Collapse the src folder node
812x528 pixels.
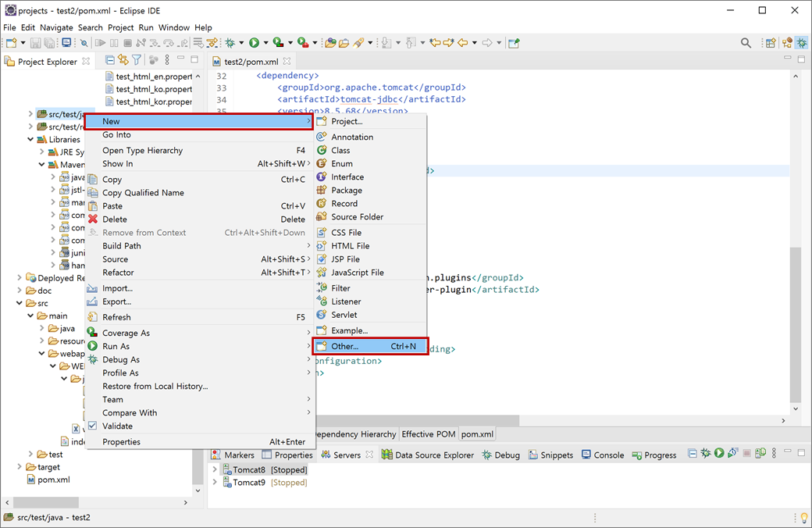click(x=20, y=303)
